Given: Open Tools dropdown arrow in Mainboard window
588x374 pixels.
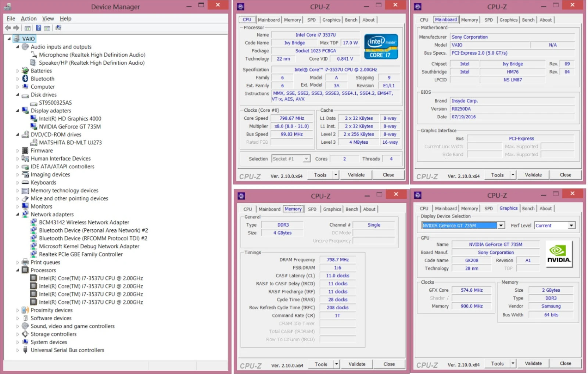Looking at the screenshot, I should click(x=513, y=175).
